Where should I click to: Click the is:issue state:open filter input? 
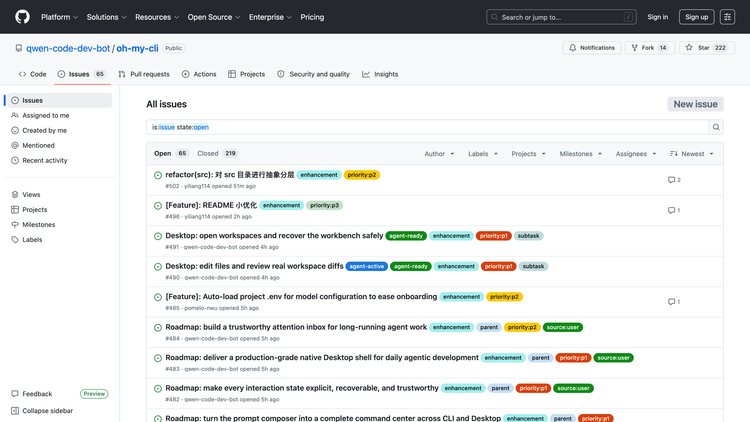tap(428, 127)
